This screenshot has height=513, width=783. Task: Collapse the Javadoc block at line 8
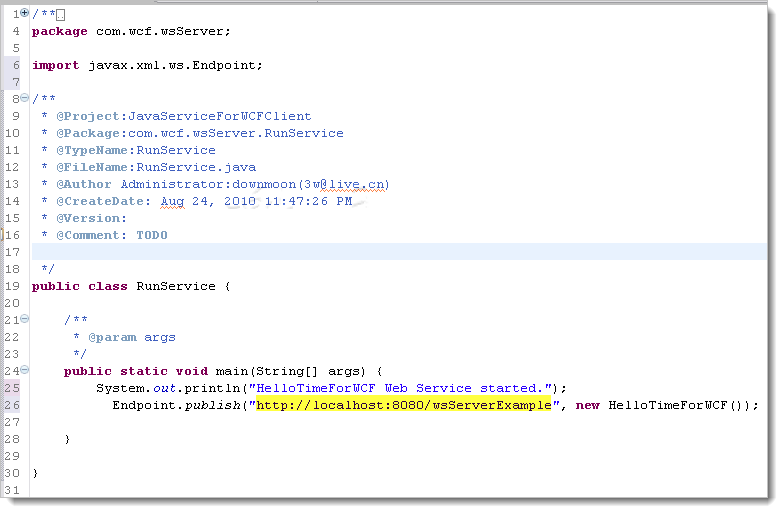[24, 97]
